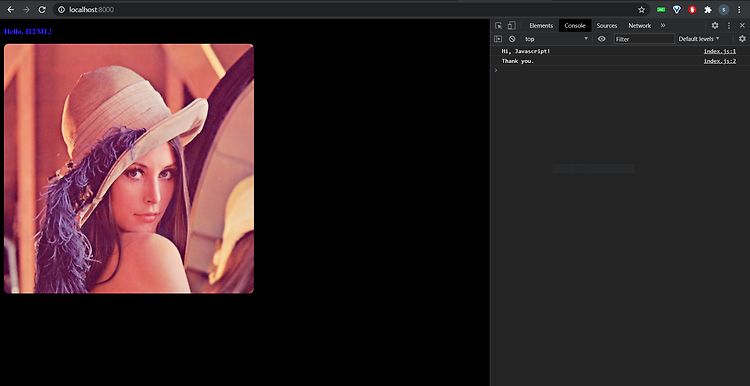Reload the localhost page
The image size is (750, 386).
pyautogui.click(x=42, y=10)
